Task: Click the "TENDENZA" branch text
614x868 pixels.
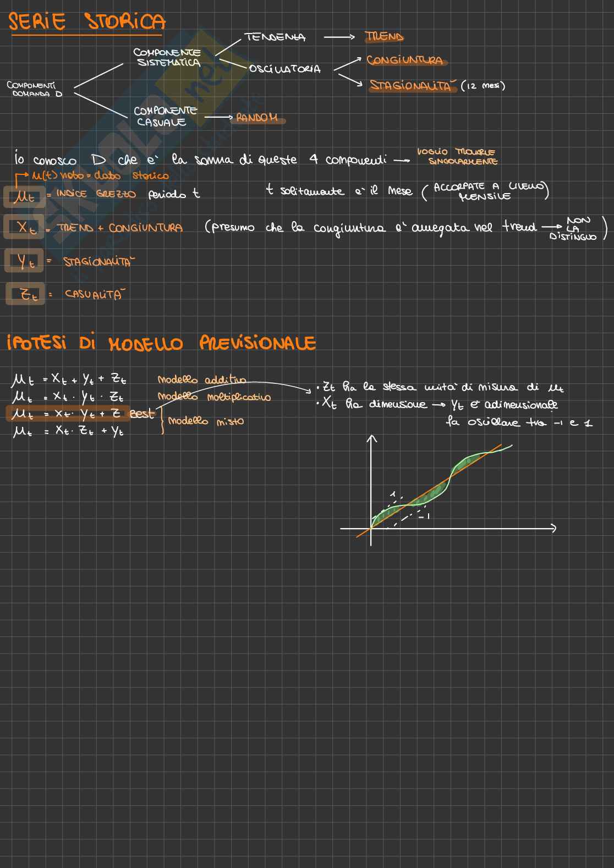Action: pyautogui.click(x=275, y=37)
